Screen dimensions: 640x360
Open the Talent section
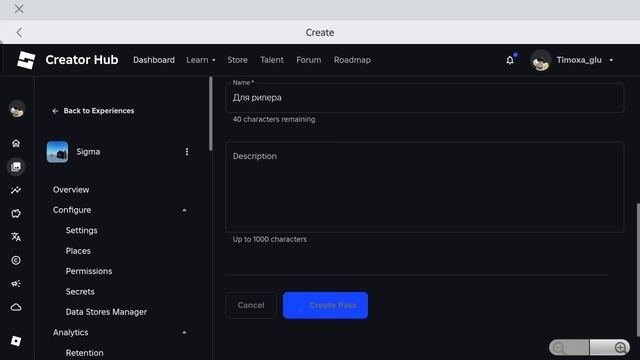coord(272,60)
